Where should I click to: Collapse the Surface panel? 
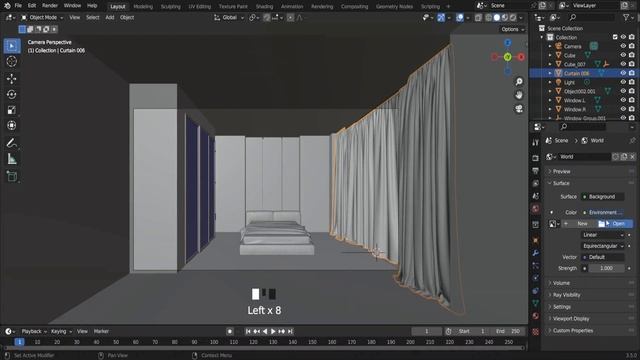(561, 183)
